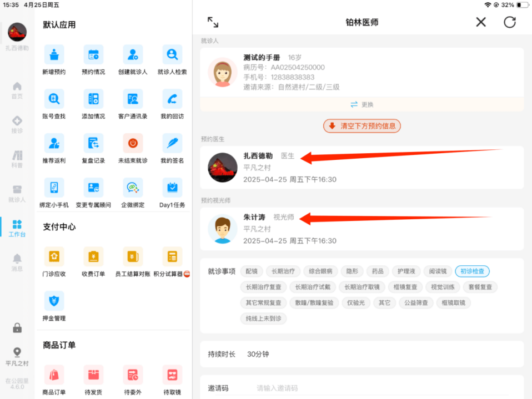Open the 押金管理 shield icon
Screen dimensions: 532x399
click(x=54, y=301)
